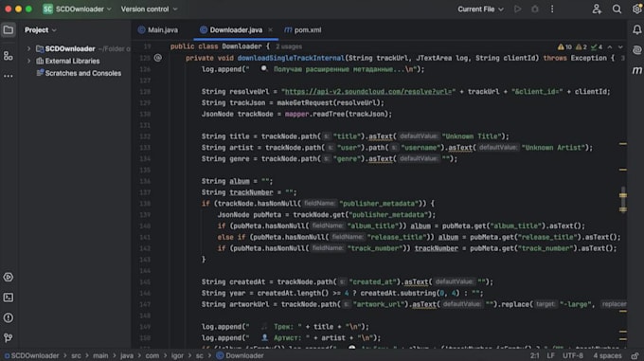
Task: Click the sc breadcrumb
Action: coord(199,355)
